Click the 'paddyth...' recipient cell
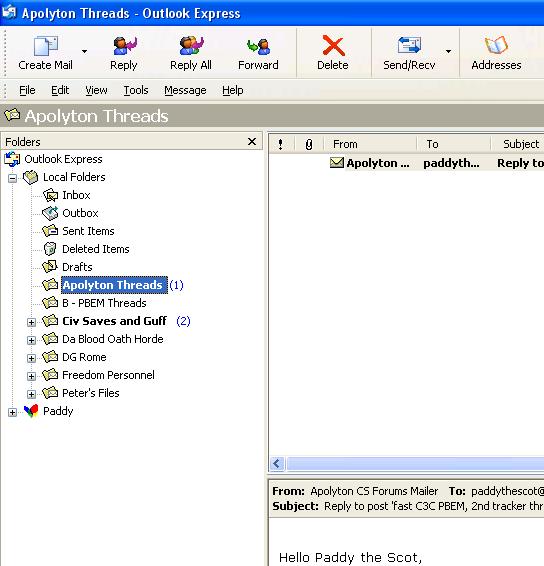Image resolution: width=544 pixels, height=566 pixels. click(451, 163)
